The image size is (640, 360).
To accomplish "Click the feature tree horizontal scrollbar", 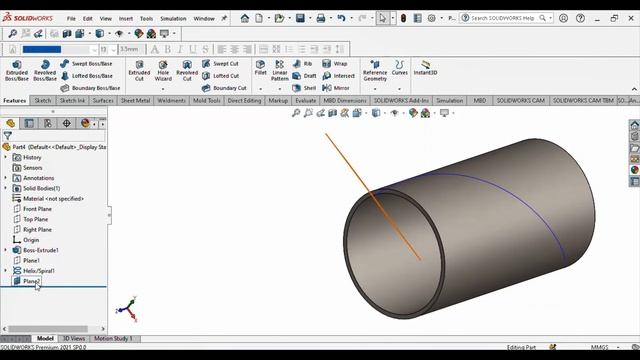I will [48, 329].
